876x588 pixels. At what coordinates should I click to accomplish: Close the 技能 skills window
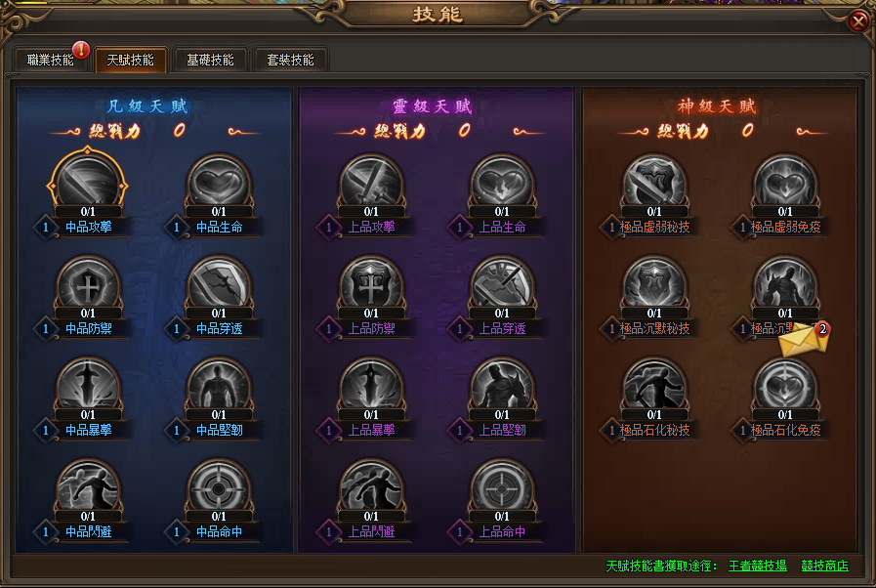(x=858, y=21)
